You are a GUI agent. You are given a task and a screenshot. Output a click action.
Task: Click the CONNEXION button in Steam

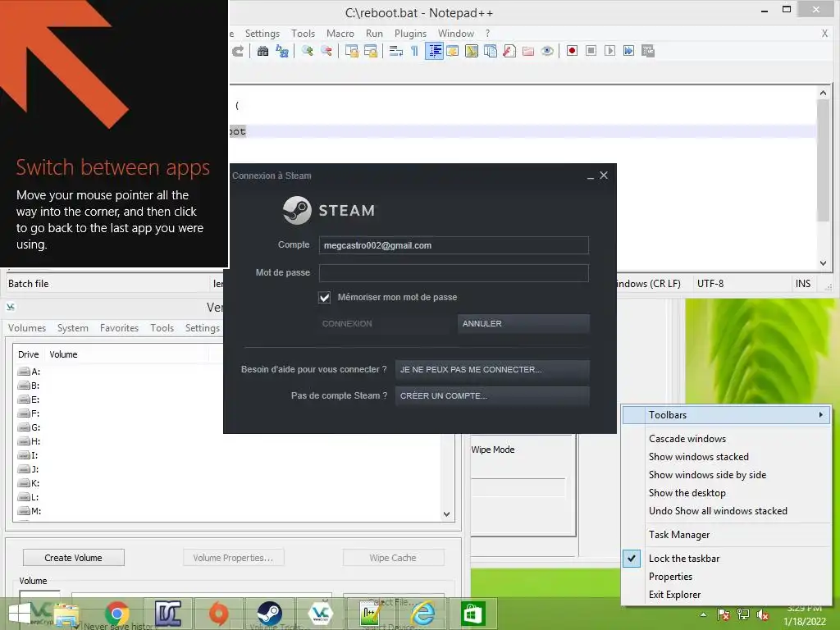(384, 323)
